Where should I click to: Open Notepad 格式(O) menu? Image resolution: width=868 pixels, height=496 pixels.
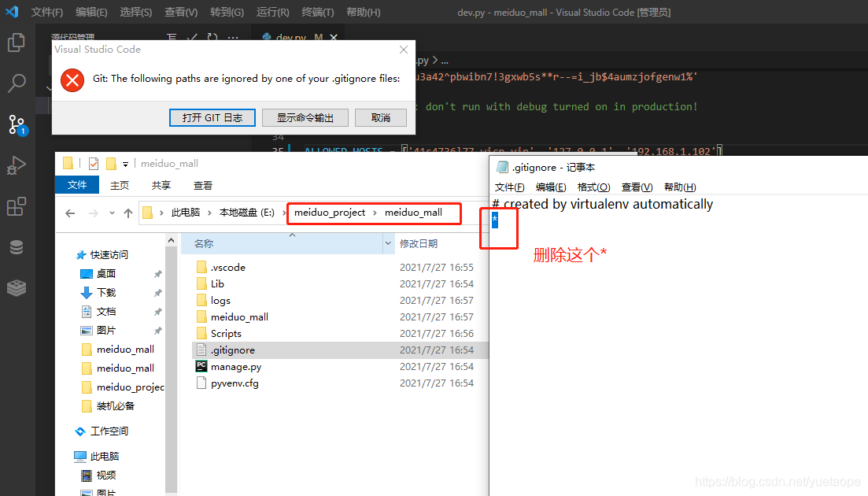pyautogui.click(x=593, y=187)
